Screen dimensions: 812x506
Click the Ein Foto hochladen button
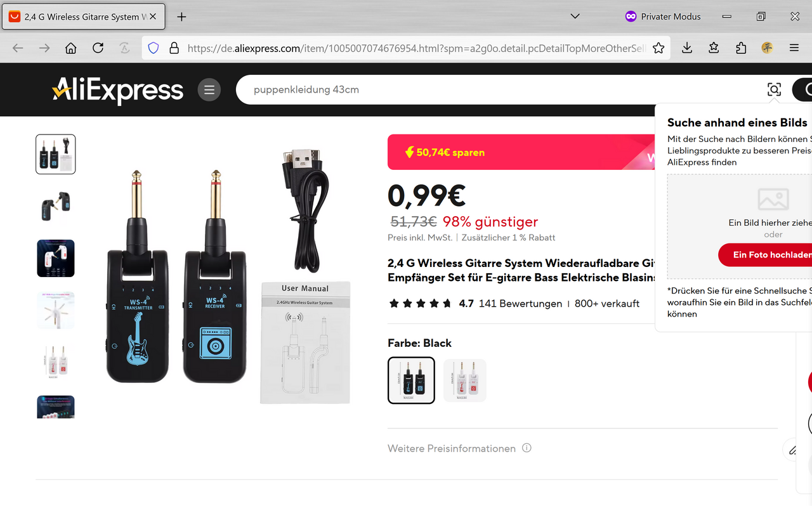(765, 255)
